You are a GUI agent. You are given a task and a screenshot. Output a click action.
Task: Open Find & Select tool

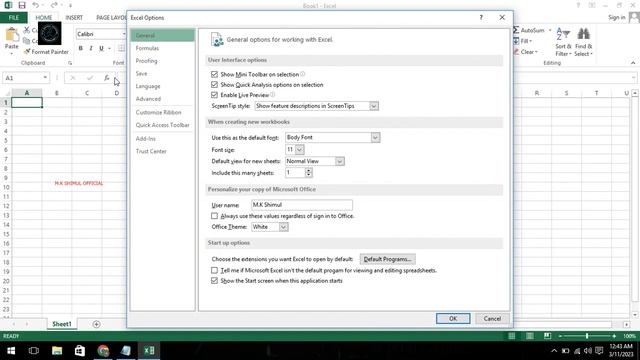click(583, 42)
